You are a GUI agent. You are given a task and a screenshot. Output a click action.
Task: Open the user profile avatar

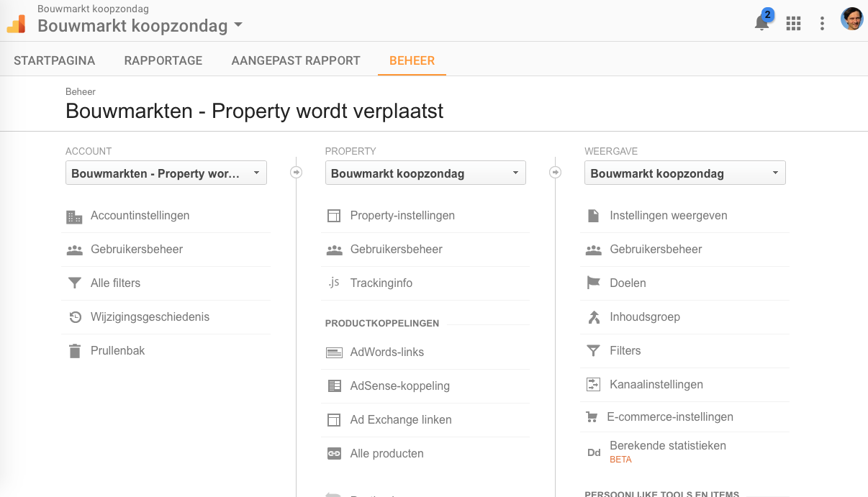852,19
